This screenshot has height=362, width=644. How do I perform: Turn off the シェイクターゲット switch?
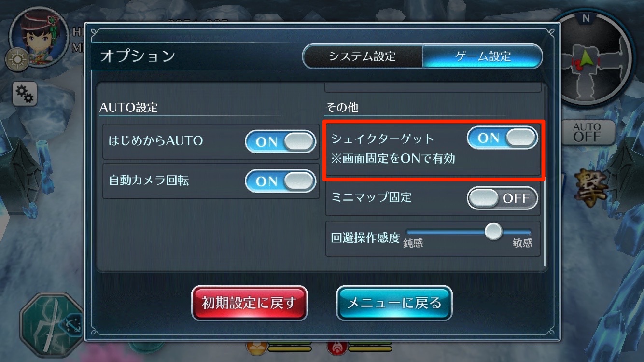(503, 138)
